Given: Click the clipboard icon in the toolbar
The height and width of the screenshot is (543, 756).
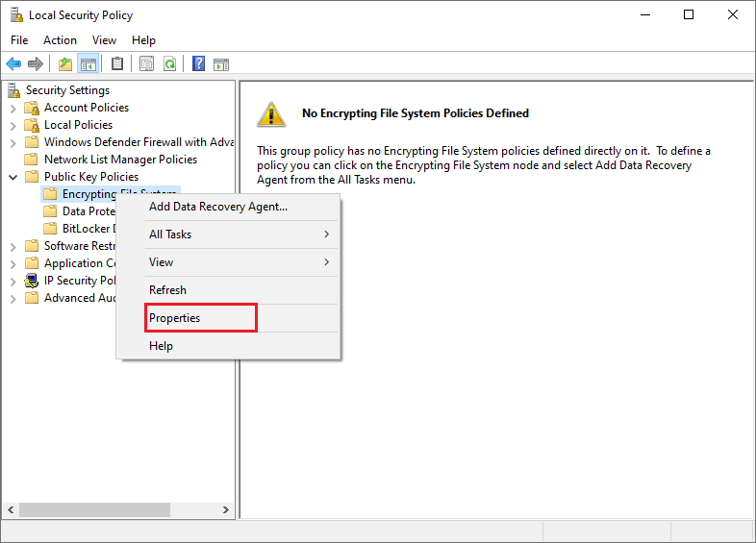Looking at the screenshot, I should [x=117, y=64].
